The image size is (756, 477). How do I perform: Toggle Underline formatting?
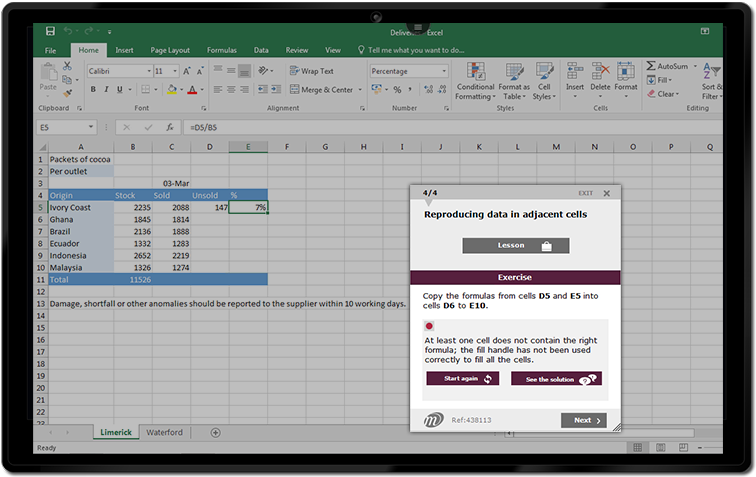(120, 90)
